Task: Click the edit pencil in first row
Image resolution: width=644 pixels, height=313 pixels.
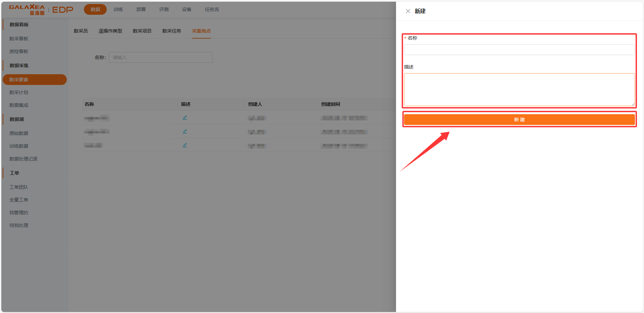Action: click(185, 118)
